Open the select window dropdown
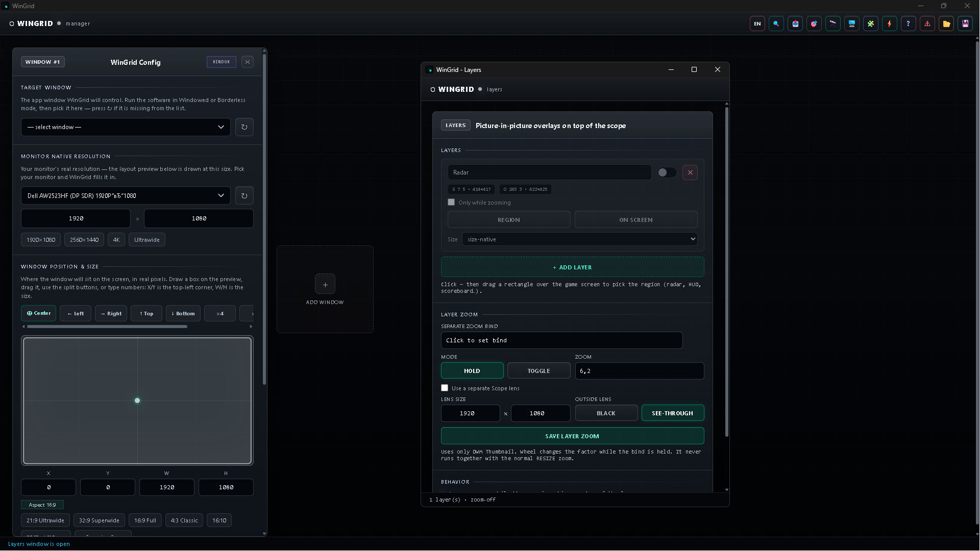The height and width of the screenshot is (551, 980). 126,127
